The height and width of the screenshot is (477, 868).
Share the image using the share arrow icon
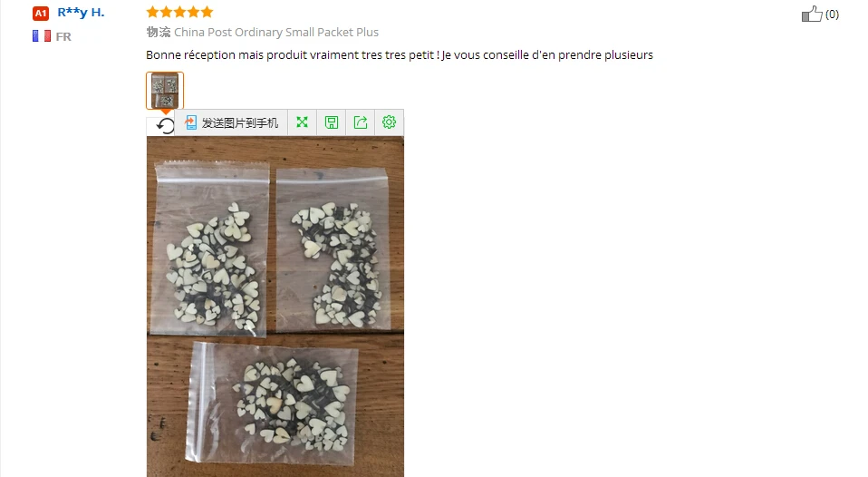click(361, 122)
